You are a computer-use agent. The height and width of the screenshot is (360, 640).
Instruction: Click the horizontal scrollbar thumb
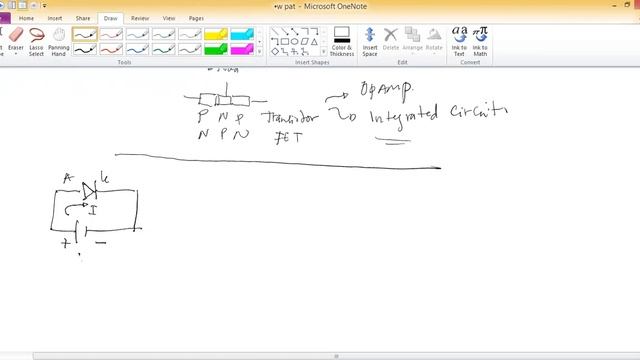coord(336,356)
